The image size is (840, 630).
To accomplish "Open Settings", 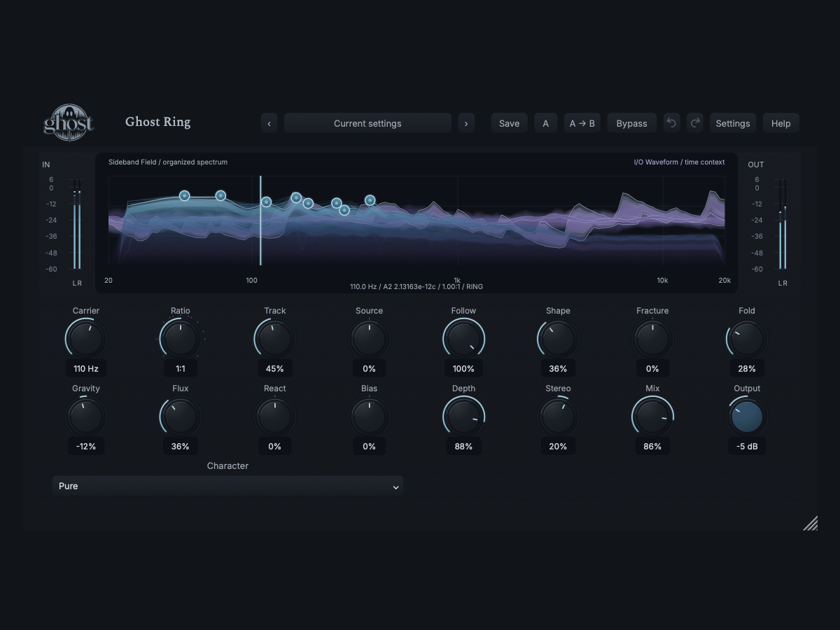I will [x=733, y=123].
